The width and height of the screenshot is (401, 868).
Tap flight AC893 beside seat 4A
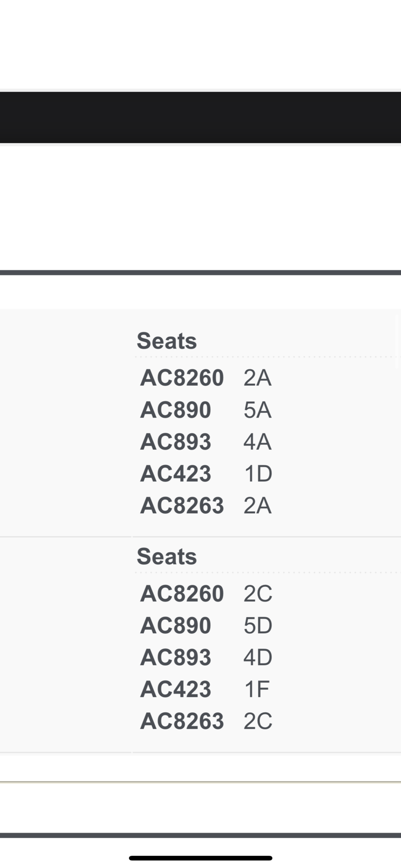pos(176,442)
